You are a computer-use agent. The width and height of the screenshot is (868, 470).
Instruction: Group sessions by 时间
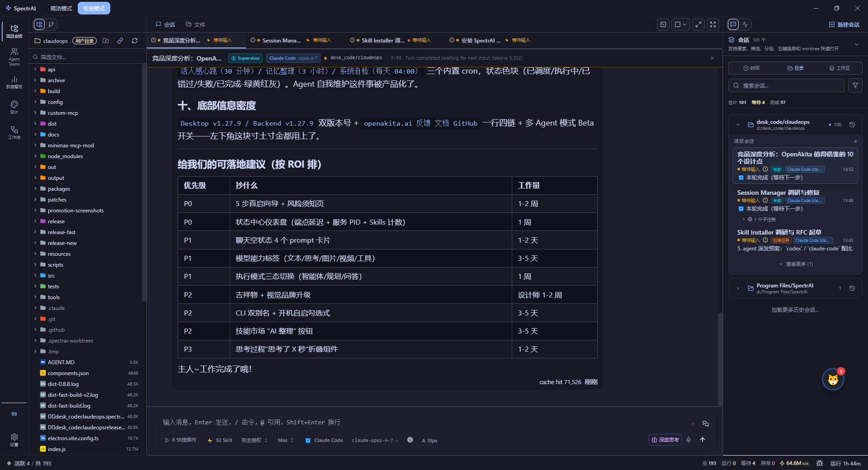point(751,68)
